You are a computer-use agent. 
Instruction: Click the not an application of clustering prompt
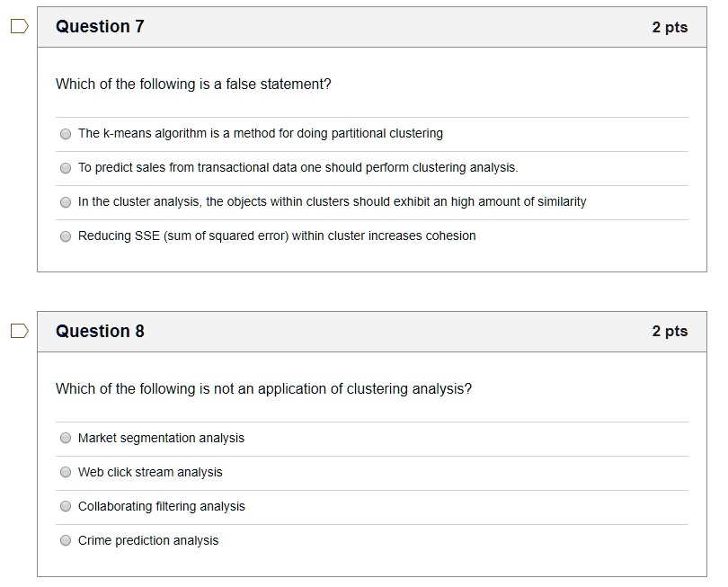[263, 388]
